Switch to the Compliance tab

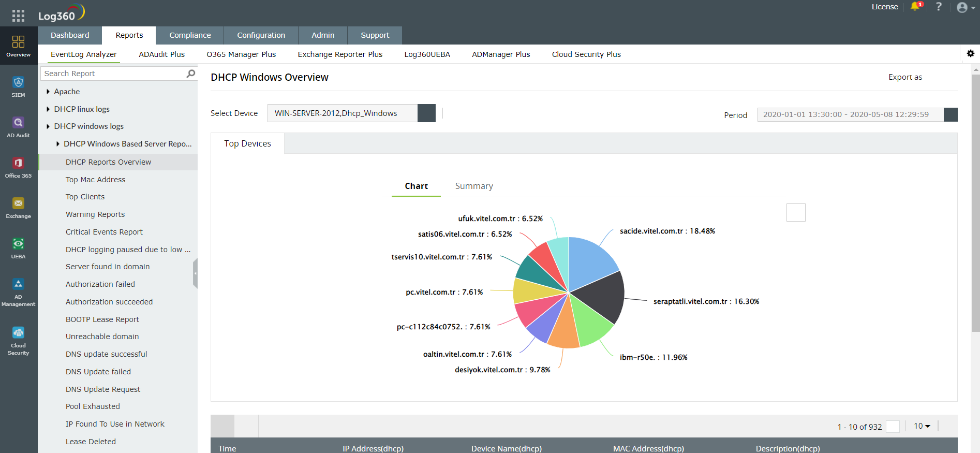click(x=190, y=35)
